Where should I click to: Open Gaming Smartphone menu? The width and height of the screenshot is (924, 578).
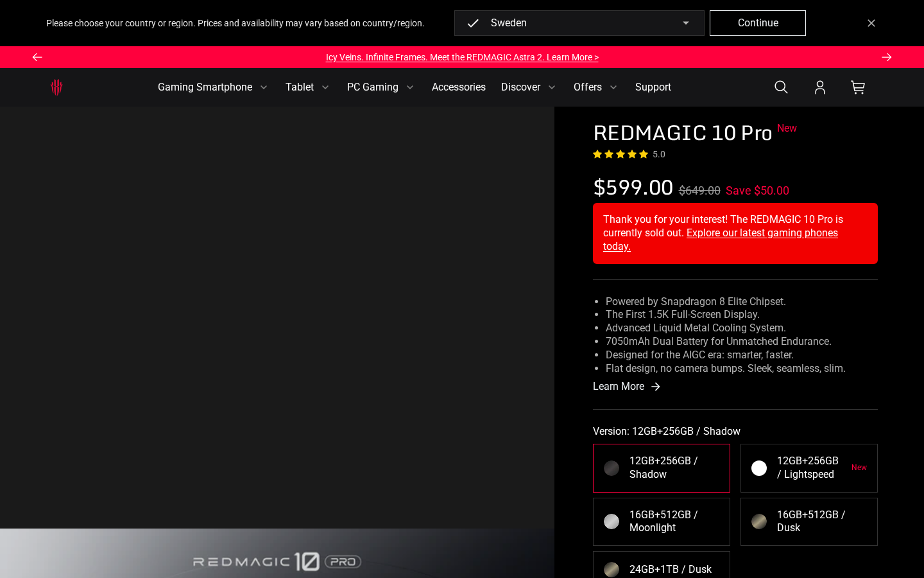coord(205,87)
